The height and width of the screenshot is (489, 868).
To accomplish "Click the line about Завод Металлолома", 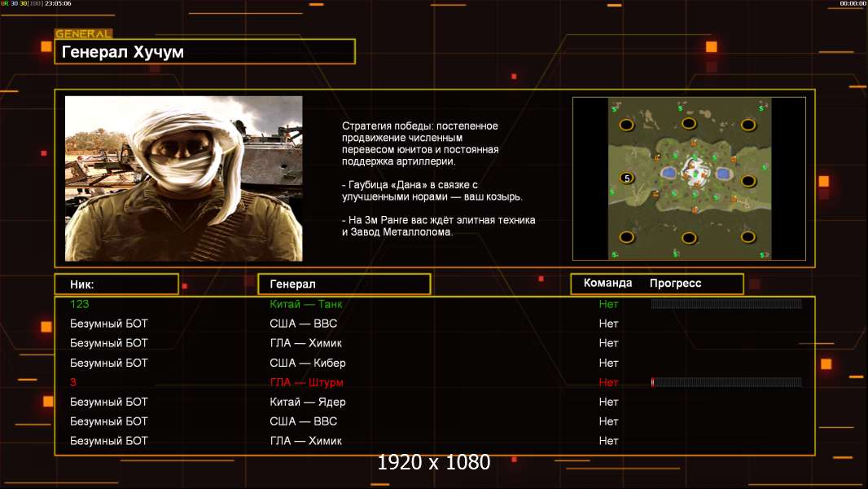I will [438, 226].
